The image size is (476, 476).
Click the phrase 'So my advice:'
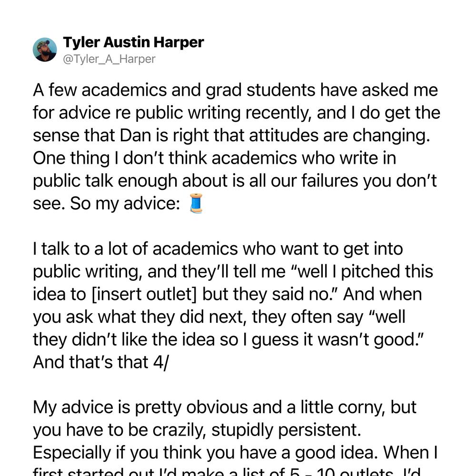click(125, 203)
